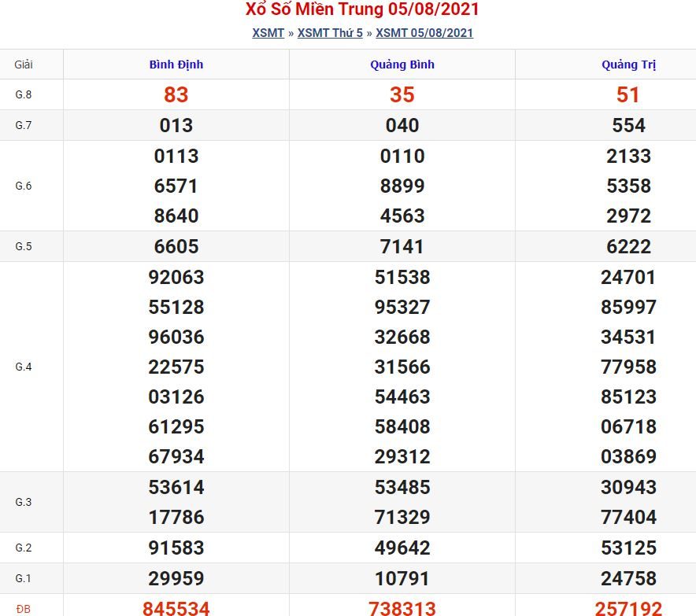This screenshot has height=616, width=696.
Task: Select number 53125 in G.2 row
Action: 628,548
